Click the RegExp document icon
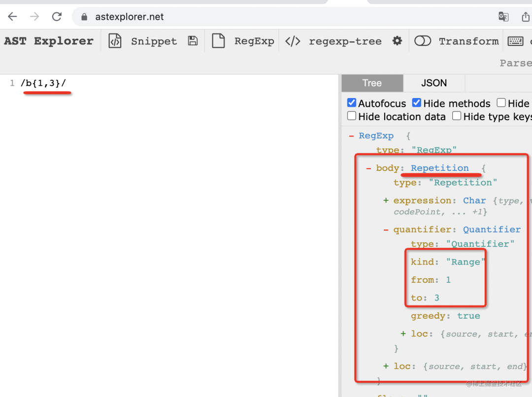The height and width of the screenshot is (397, 532). (218, 41)
